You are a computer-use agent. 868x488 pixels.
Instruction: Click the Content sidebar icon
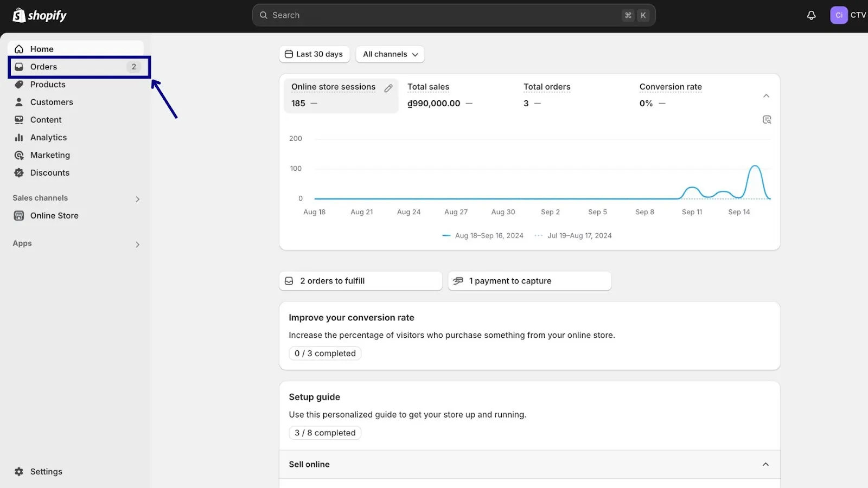pyautogui.click(x=19, y=120)
